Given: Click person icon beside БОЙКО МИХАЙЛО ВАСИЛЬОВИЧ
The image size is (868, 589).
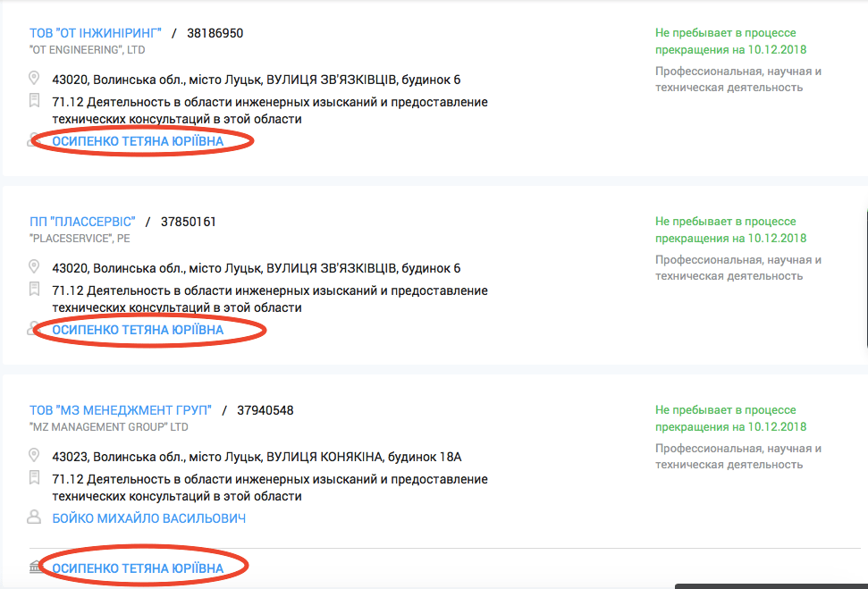Looking at the screenshot, I should [34, 517].
